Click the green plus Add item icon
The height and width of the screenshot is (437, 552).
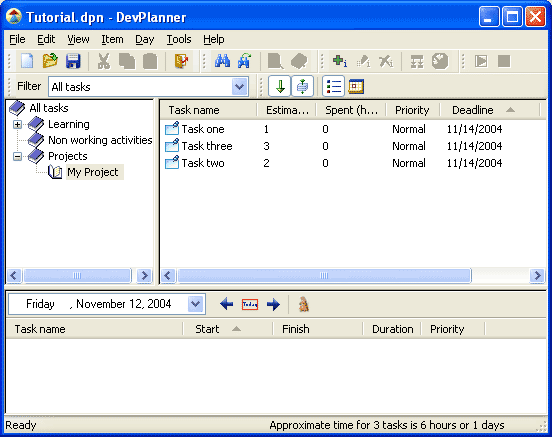(340, 61)
